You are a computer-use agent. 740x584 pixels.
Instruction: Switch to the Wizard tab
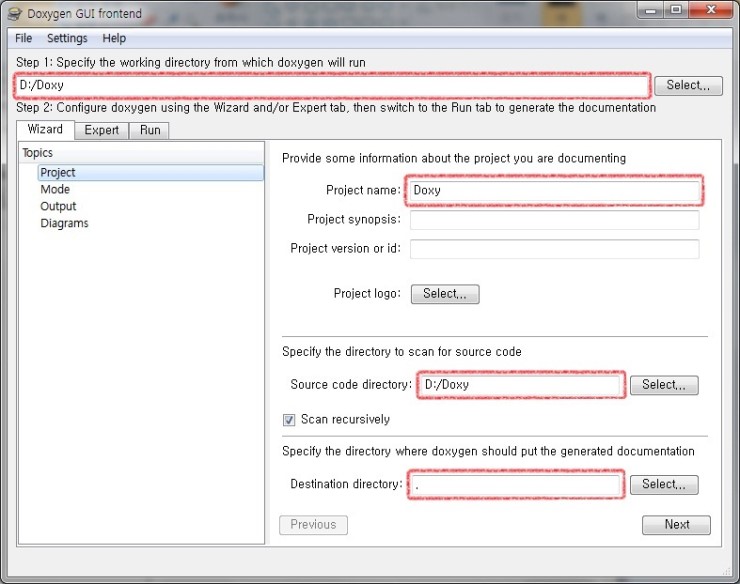click(x=45, y=129)
